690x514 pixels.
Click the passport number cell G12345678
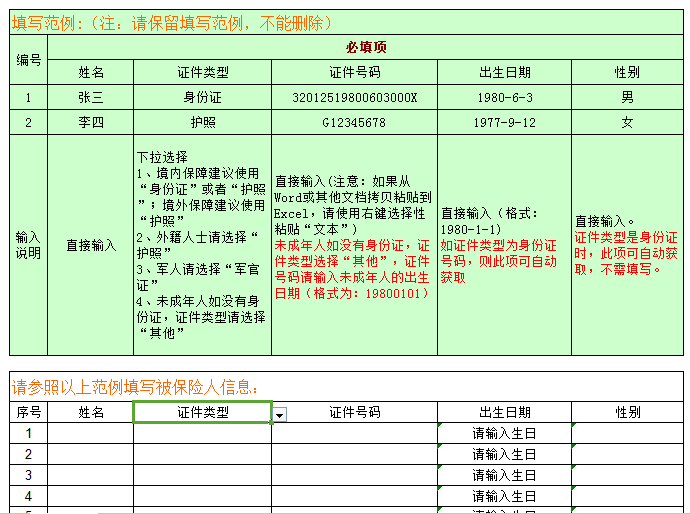(354, 123)
